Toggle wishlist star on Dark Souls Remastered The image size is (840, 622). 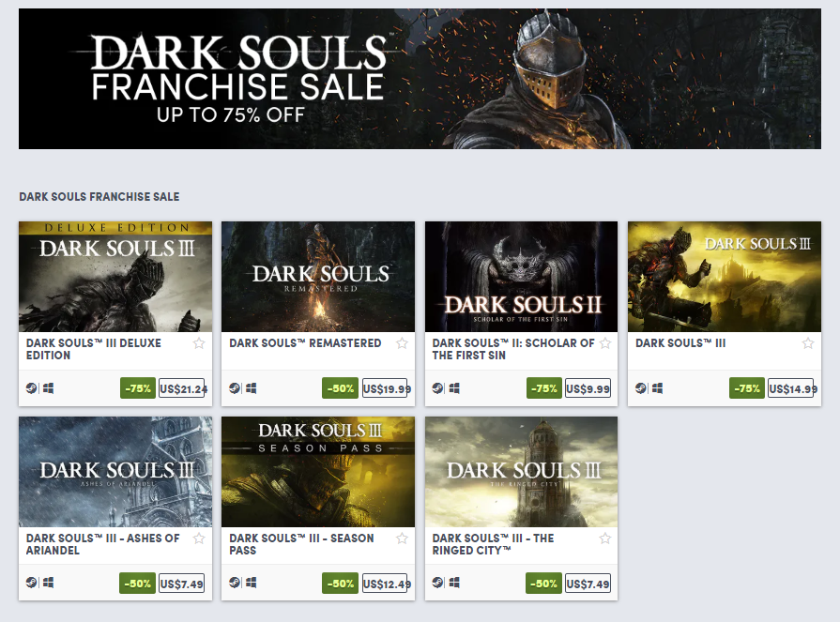(402, 343)
